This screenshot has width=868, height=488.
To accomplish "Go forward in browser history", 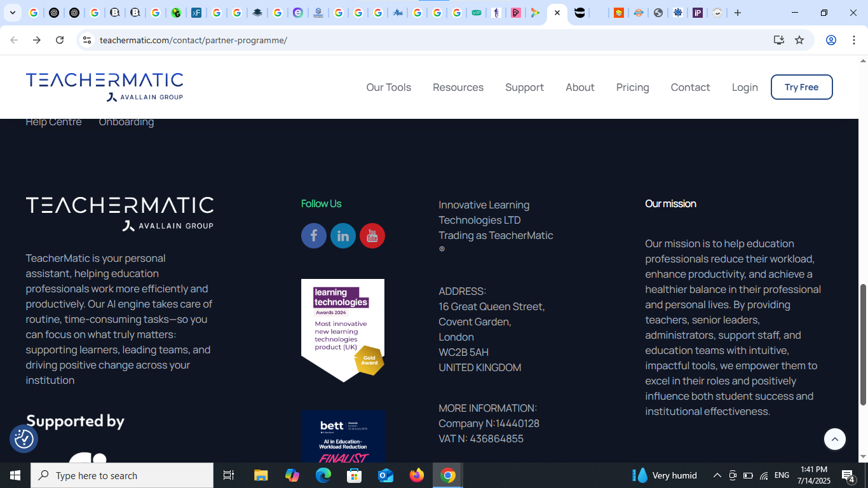I will (37, 40).
